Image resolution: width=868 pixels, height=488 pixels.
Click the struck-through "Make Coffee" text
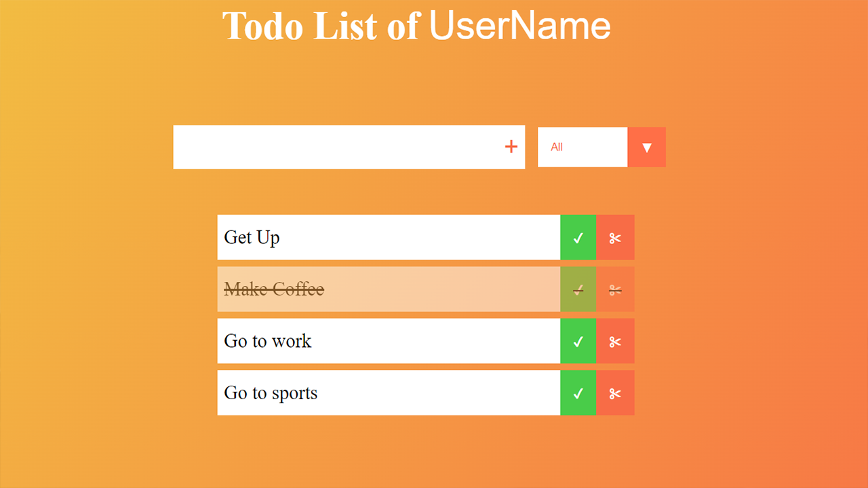pyautogui.click(x=274, y=289)
